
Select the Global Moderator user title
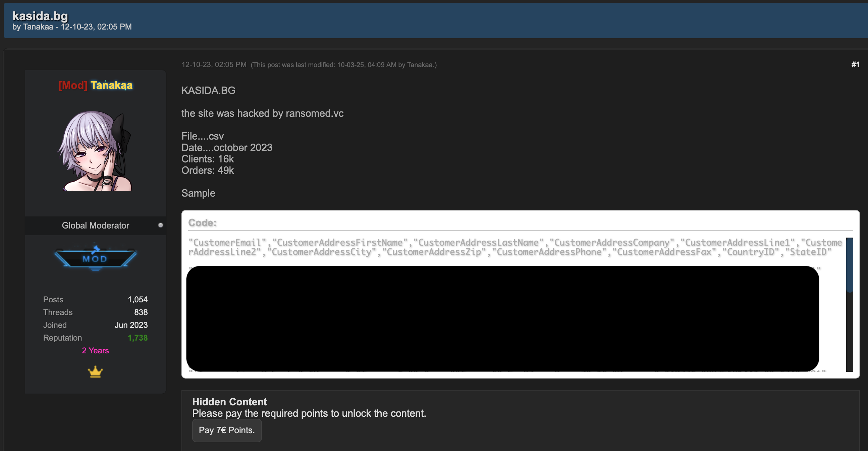[x=95, y=225]
